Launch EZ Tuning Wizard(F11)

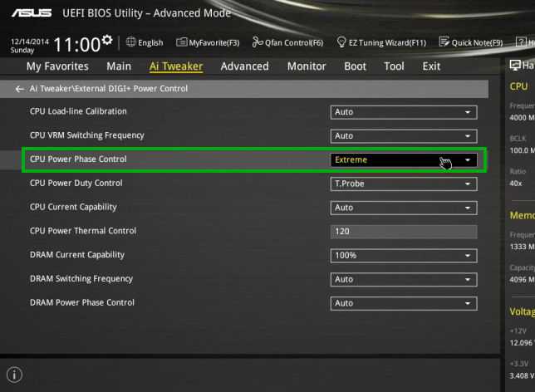[x=387, y=42]
